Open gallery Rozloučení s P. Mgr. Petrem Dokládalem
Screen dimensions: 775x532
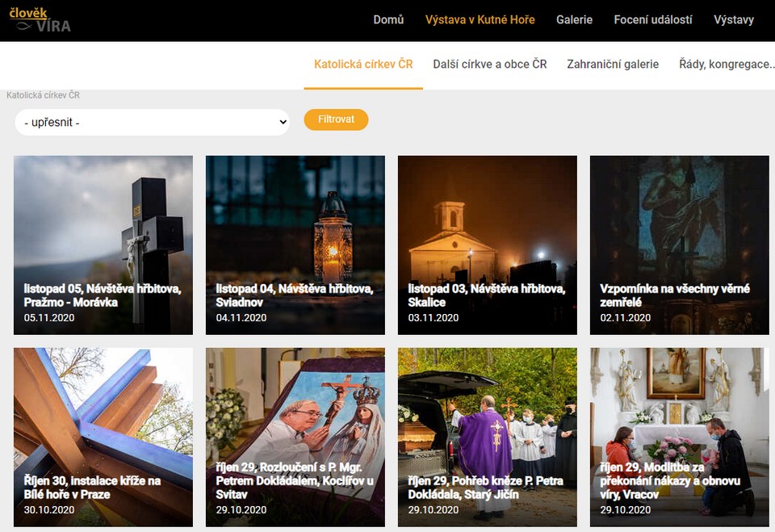295,437
